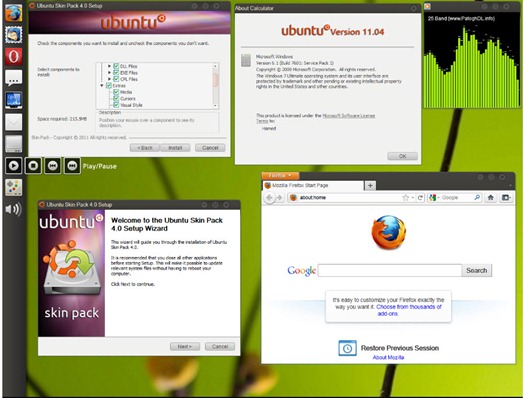Expand the EXE Files tree node
This screenshot has height=398, width=524.
point(109,73)
